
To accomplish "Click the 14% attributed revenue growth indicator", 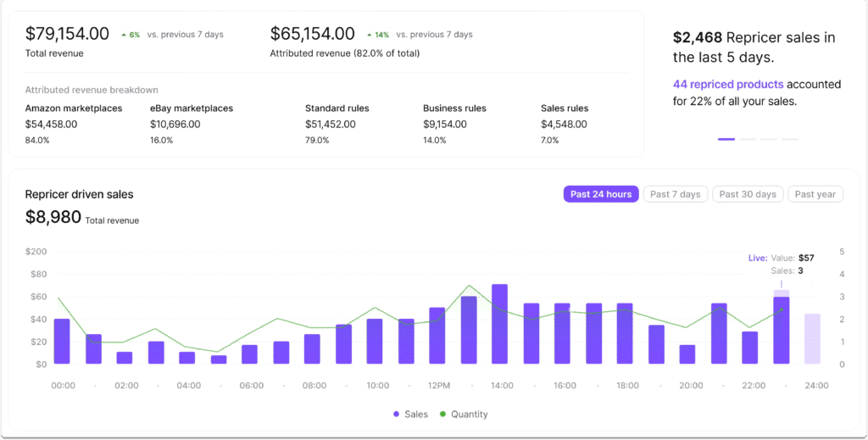I will pyautogui.click(x=377, y=35).
